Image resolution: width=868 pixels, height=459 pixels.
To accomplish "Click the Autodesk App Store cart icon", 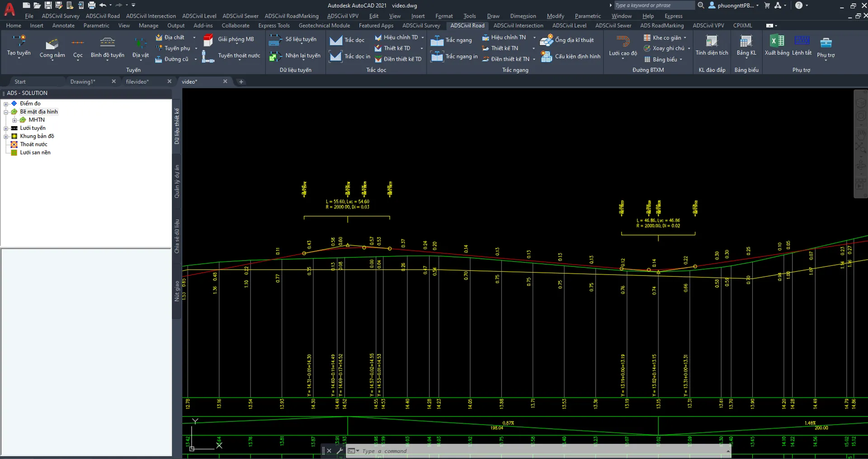I will click(x=767, y=5).
